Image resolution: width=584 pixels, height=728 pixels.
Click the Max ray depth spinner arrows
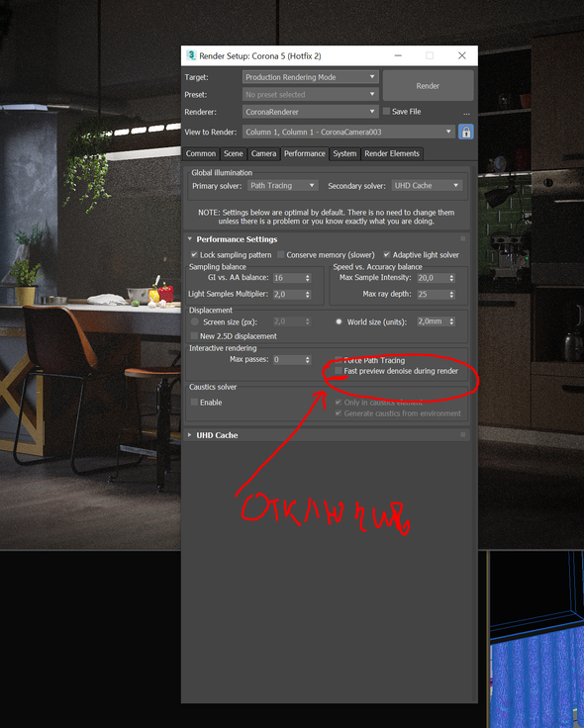[451, 295]
